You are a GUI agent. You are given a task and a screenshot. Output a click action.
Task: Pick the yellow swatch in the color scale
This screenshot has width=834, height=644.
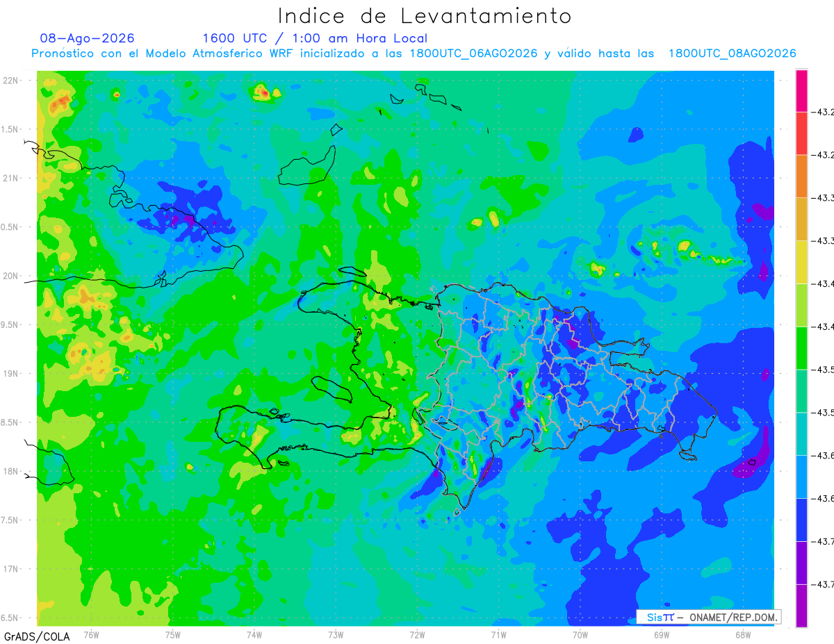pyautogui.click(x=801, y=262)
